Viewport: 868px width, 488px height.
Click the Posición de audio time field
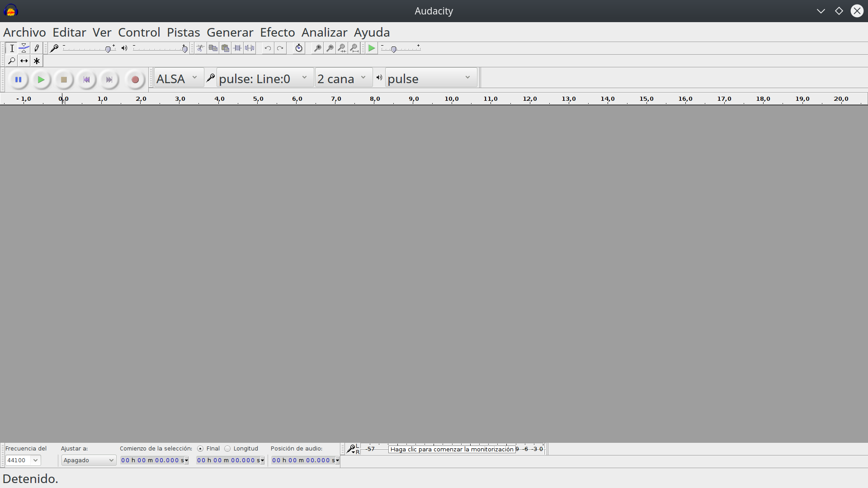pyautogui.click(x=305, y=460)
